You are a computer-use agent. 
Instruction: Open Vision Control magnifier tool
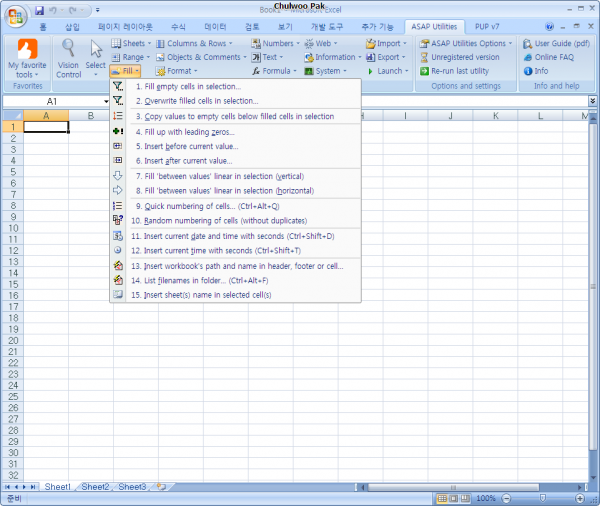(x=68, y=48)
